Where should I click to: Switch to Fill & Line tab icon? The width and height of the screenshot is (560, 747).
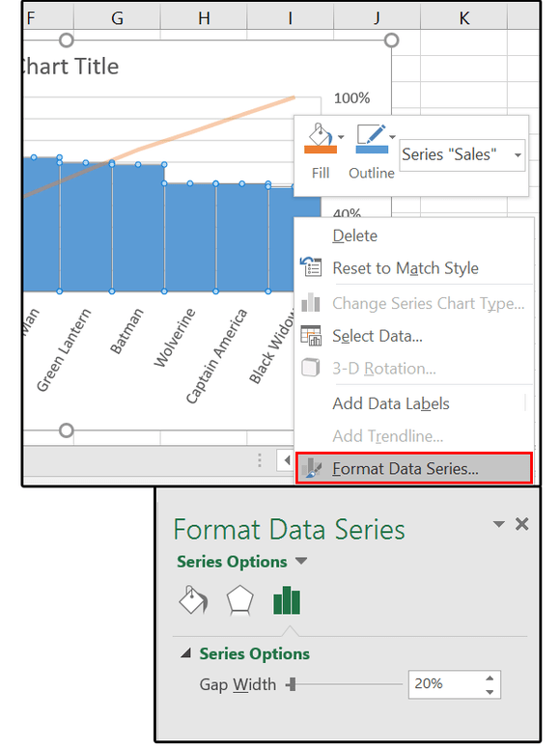coord(193,600)
